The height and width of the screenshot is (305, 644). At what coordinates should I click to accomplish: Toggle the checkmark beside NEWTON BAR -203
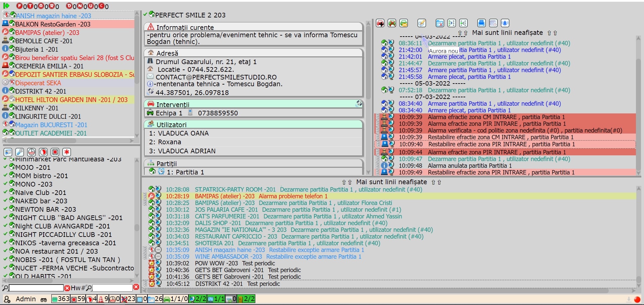point(5,209)
